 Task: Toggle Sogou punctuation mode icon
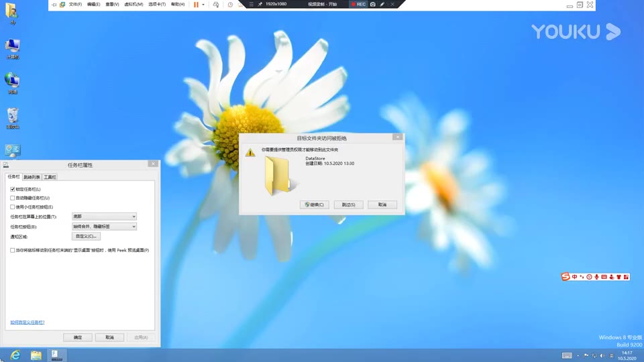point(582,277)
